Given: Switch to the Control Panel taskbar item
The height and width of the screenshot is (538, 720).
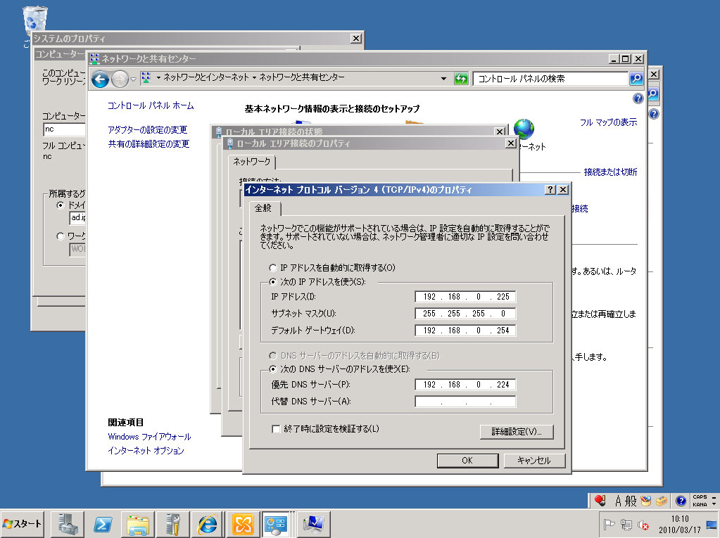Looking at the screenshot, I should click(278, 524).
